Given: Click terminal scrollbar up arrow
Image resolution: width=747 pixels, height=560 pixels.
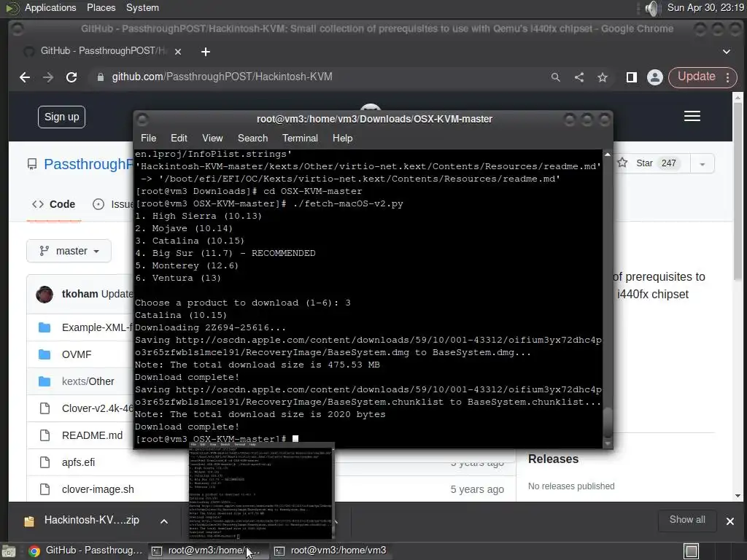Looking at the screenshot, I should [608, 155].
